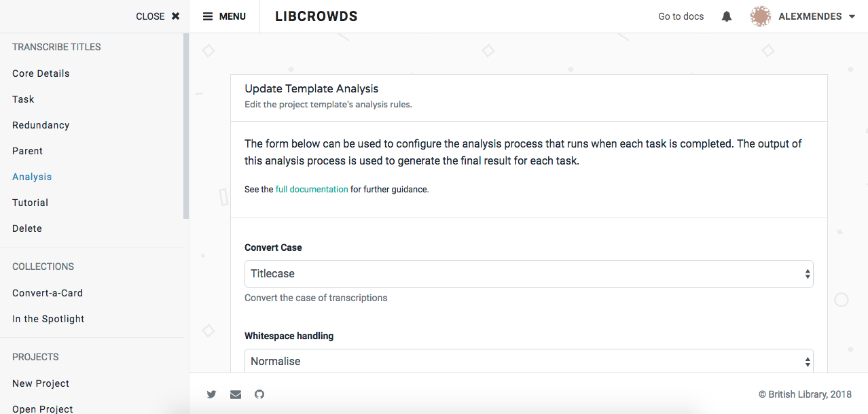This screenshot has width=868, height=414.
Task: Select Analysis in the sidebar
Action: point(31,176)
